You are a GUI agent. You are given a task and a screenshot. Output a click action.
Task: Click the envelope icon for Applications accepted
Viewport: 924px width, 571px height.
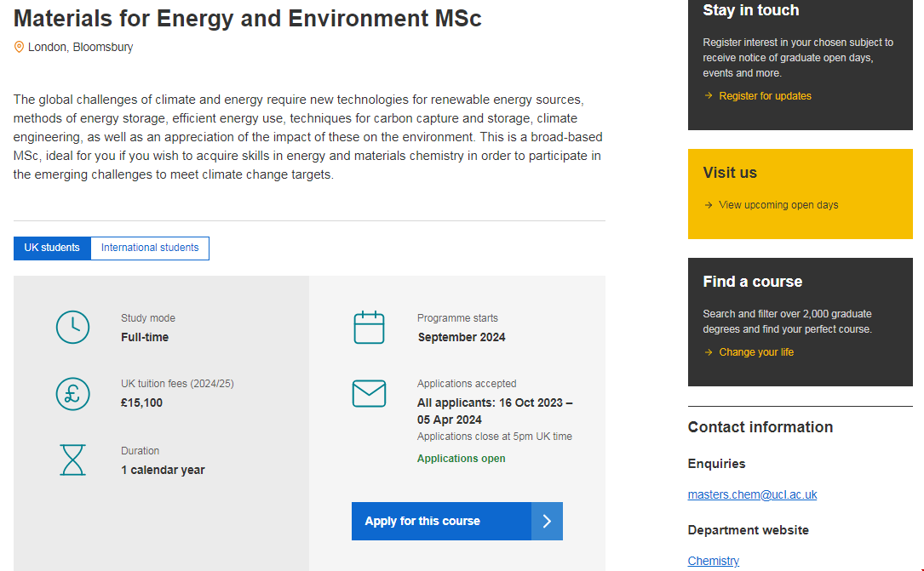pyautogui.click(x=369, y=393)
